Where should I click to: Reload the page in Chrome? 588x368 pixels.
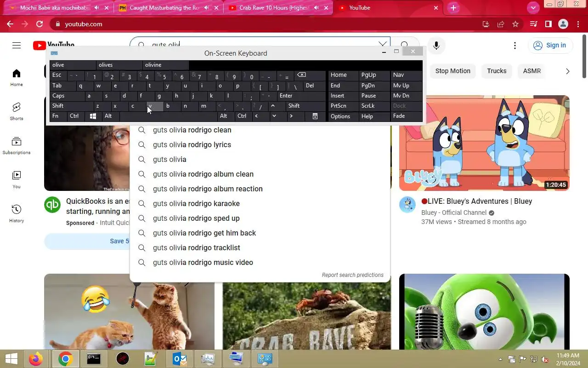click(40, 24)
